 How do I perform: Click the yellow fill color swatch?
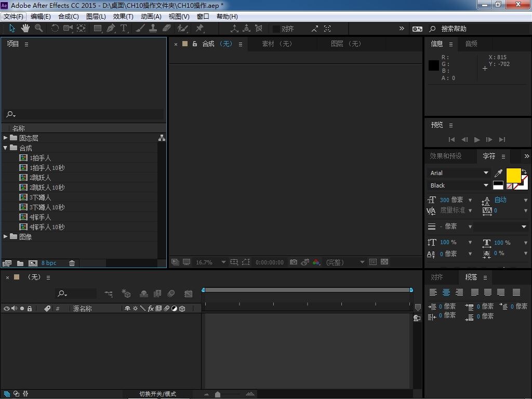tap(513, 175)
